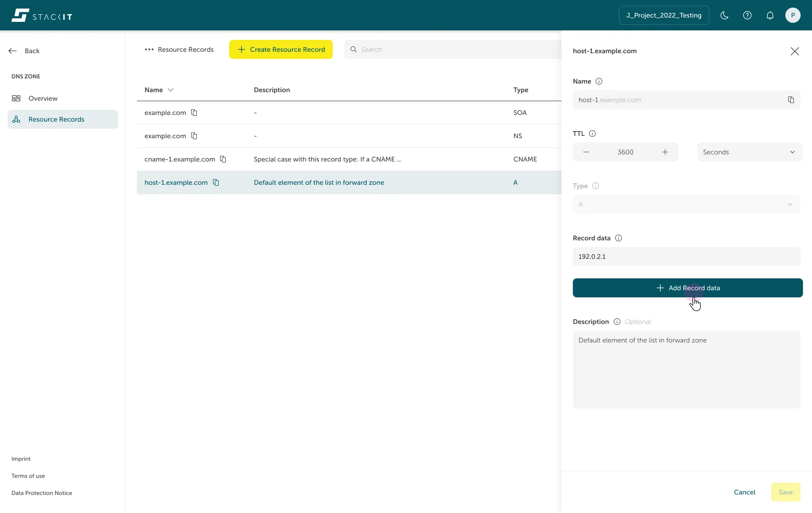Increase TTL with the plus stepper

[665, 152]
